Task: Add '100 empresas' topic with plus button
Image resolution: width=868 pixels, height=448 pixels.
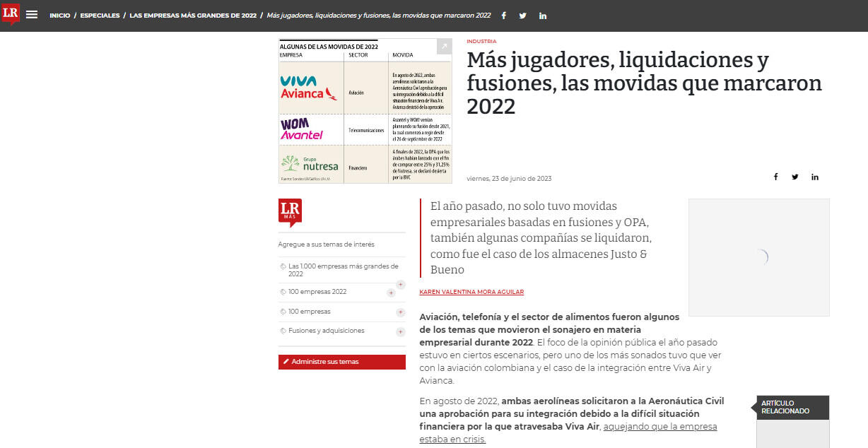Action: click(401, 312)
